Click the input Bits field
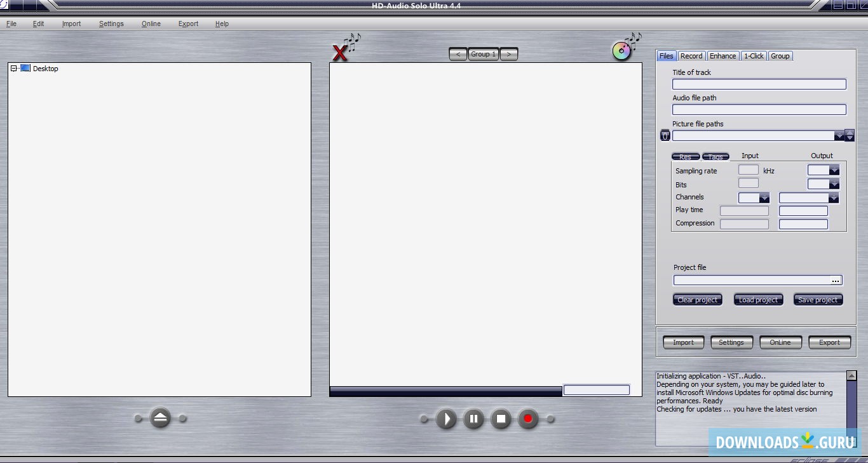The width and height of the screenshot is (868, 463). [749, 184]
